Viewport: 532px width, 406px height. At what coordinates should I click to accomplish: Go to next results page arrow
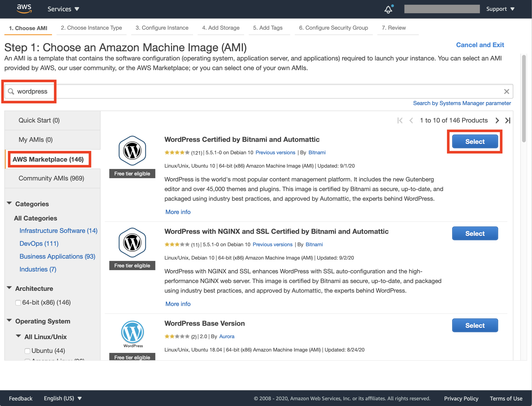click(x=497, y=120)
